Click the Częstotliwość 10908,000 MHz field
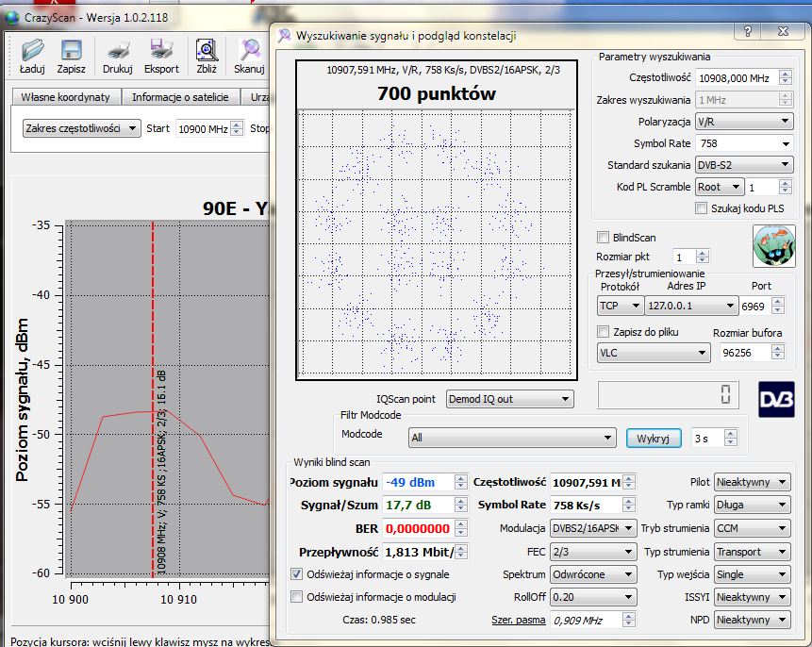This screenshot has width=812, height=647. [x=737, y=78]
